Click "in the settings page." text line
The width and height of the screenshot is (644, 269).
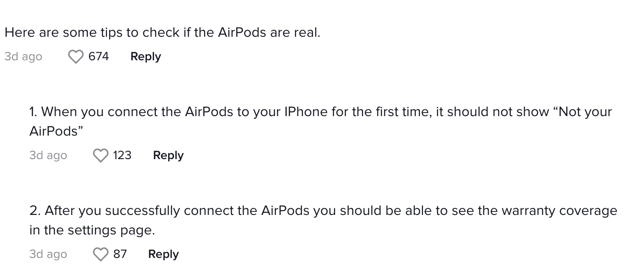click(x=92, y=230)
